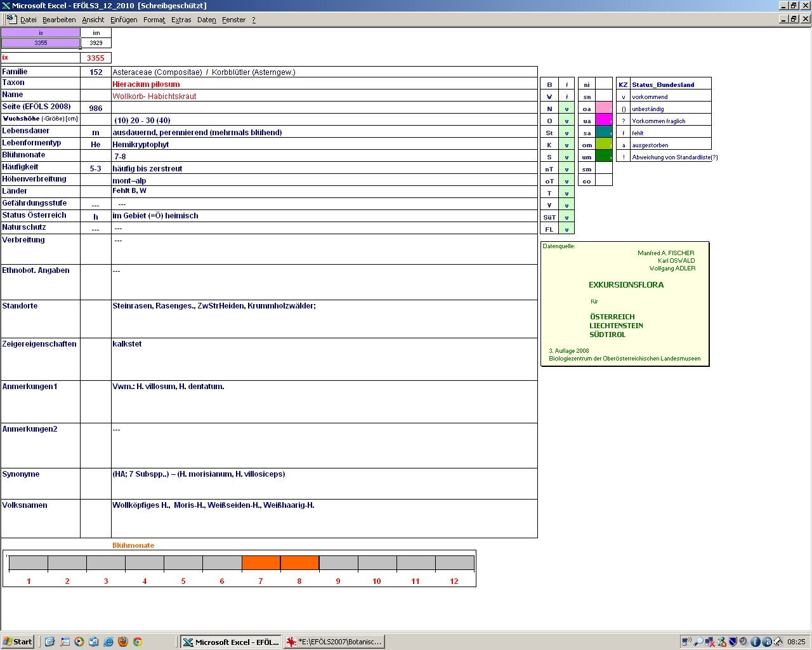The width and height of the screenshot is (812, 650).
Task: Open the volume speaker tray icon
Action: pyautogui.click(x=744, y=642)
